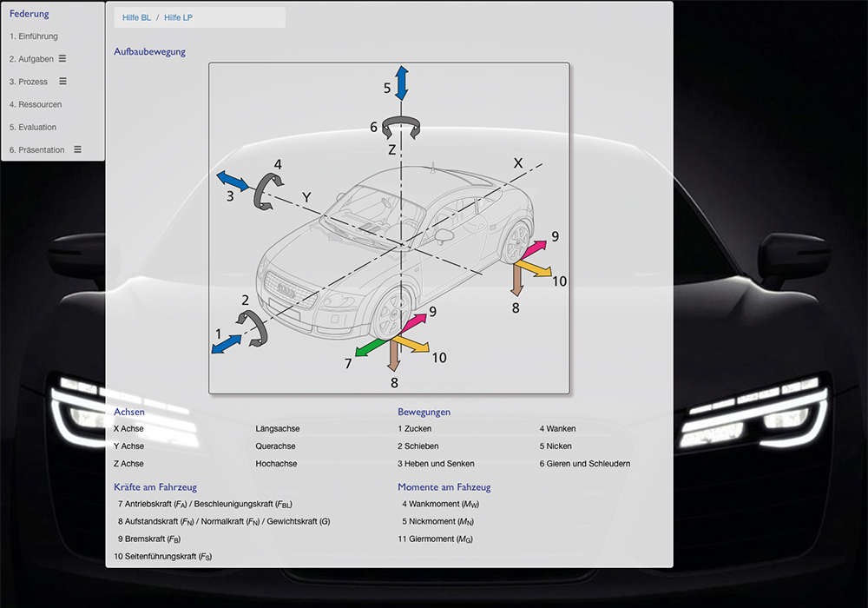Click the blue double arrow numbered 1
868x608 pixels.
227,344
